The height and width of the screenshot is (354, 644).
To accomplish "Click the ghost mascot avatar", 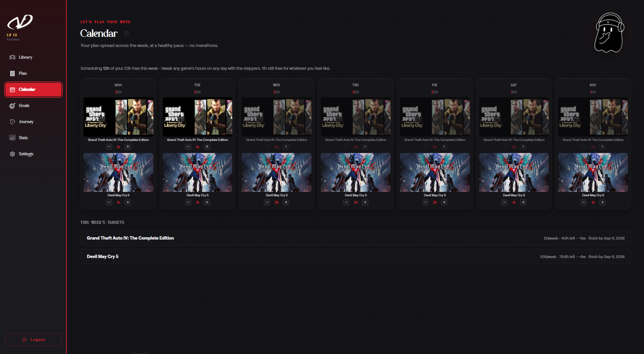I will click(x=609, y=33).
